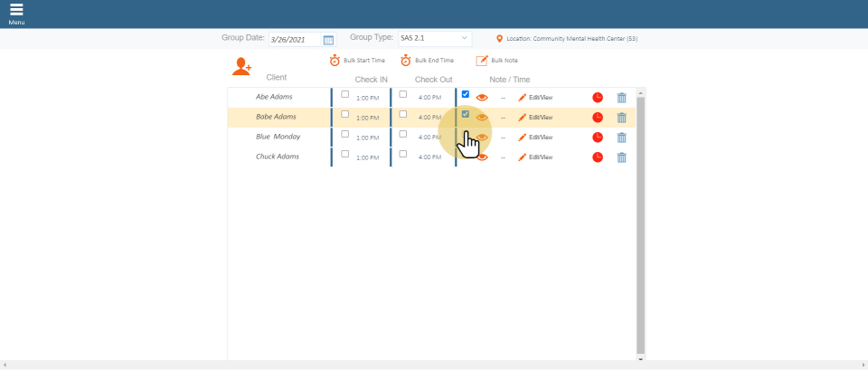Click the Bulk End Time stopwatch icon
Image resolution: width=868 pixels, height=371 pixels.
406,61
